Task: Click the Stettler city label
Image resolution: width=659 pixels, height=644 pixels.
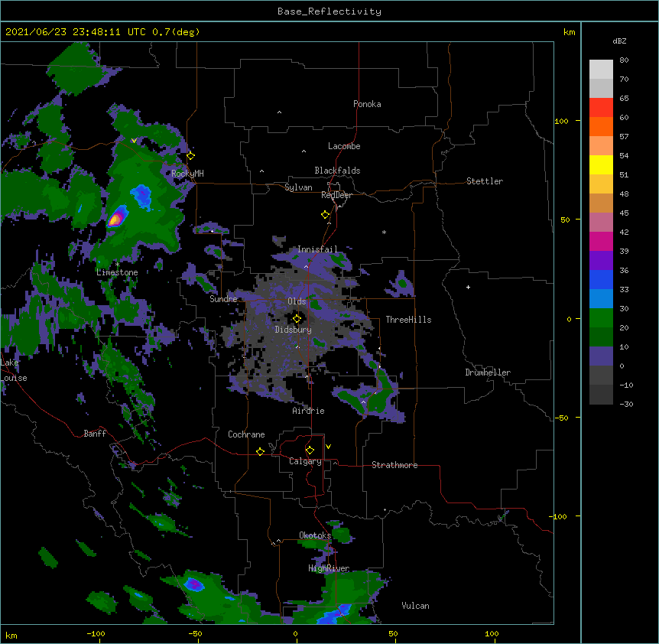Action: coord(485,181)
